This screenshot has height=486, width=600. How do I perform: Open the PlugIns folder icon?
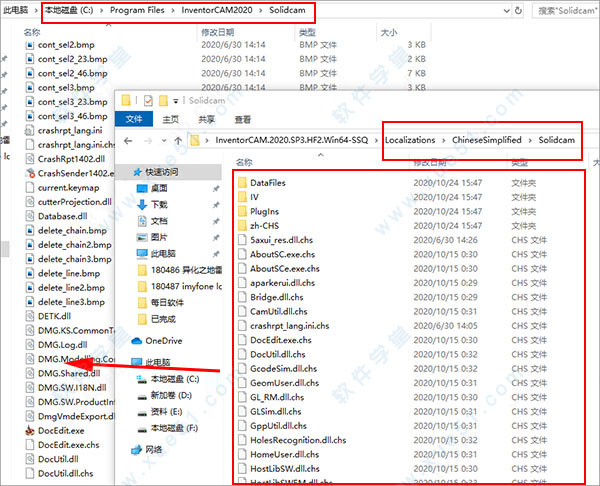241,212
